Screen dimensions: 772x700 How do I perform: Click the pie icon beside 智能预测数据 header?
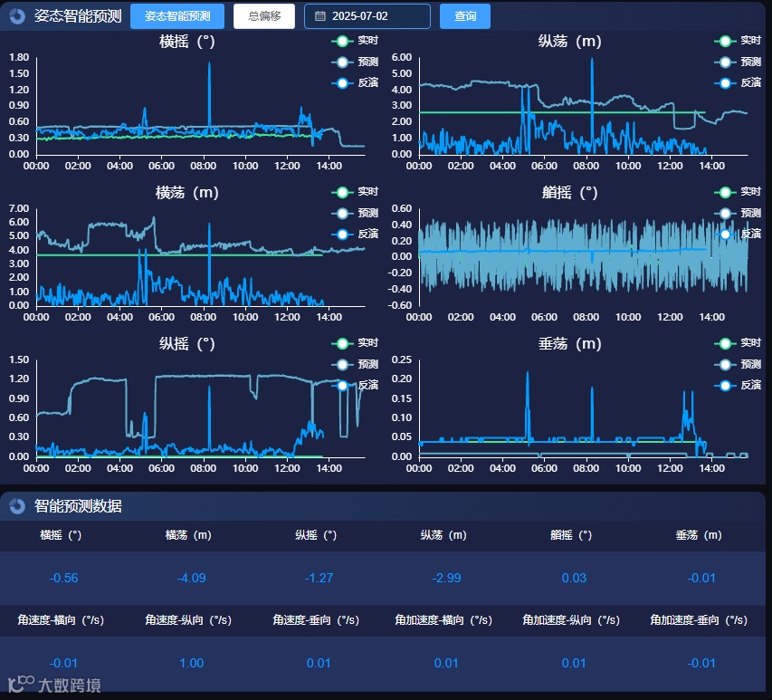coord(18,506)
